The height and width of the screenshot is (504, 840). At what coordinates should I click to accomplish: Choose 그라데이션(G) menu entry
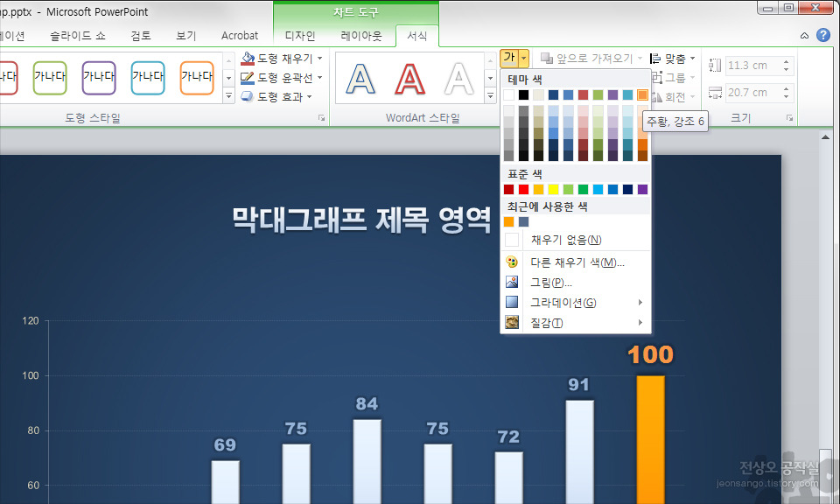pyautogui.click(x=576, y=302)
